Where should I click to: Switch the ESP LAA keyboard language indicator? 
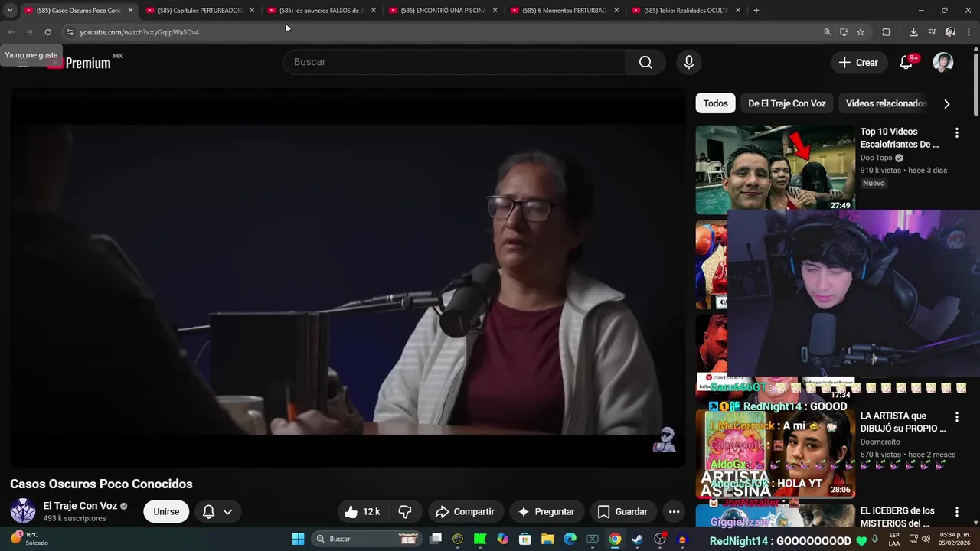coord(894,539)
